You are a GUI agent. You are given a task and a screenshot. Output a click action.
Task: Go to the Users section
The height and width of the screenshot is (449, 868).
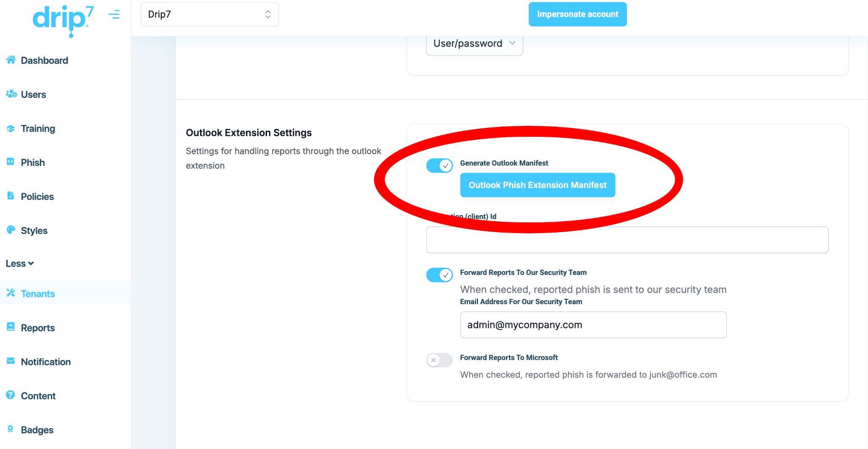33,94
